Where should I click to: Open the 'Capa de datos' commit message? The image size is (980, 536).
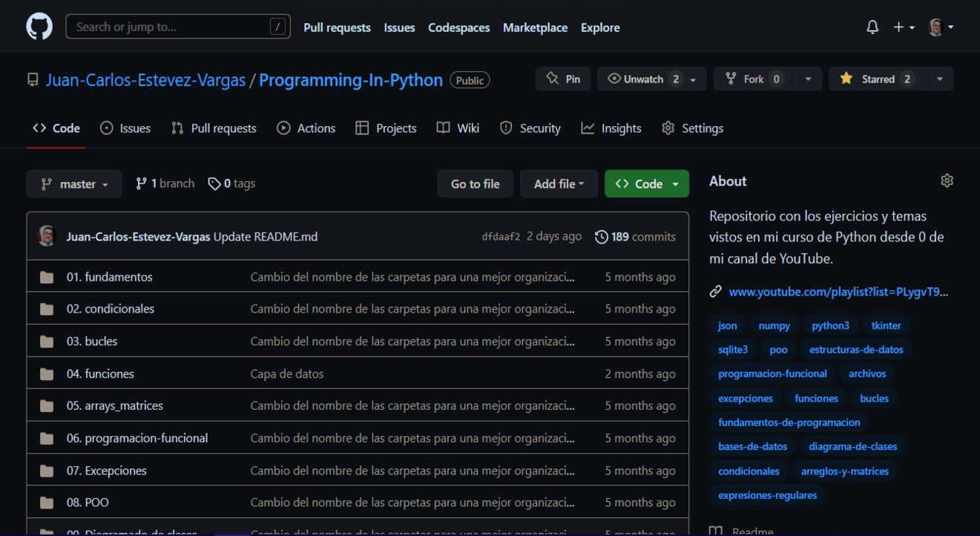287,373
